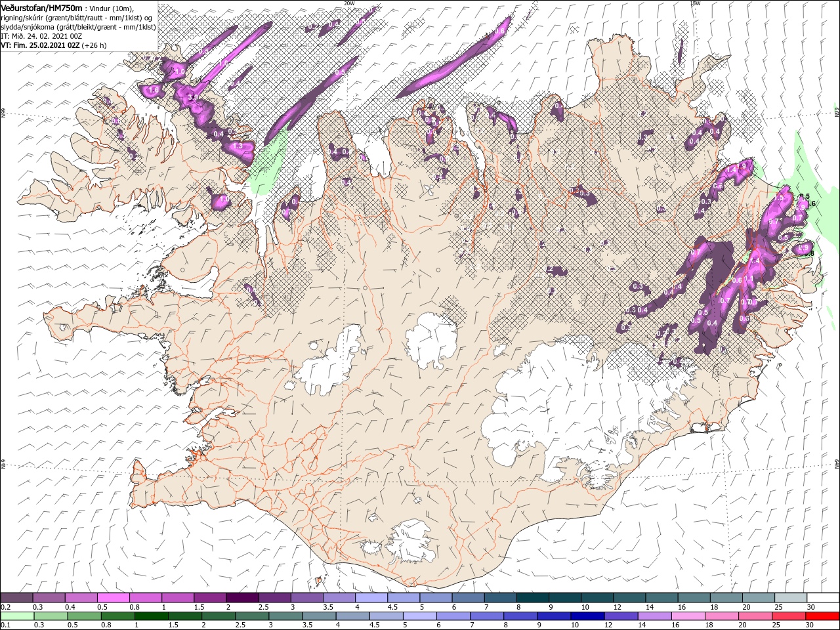The height and width of the screenshot is (630, 840).
Task: Click the 'VT: Fim. 25.02.2021 02Z' valid time
Action: click(x=40, y=45)
